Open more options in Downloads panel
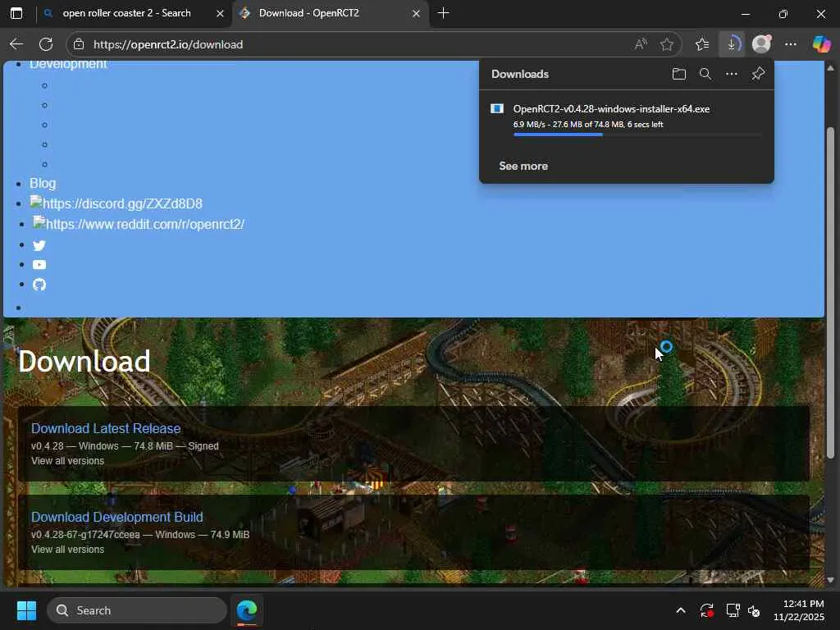 (732, 74)
